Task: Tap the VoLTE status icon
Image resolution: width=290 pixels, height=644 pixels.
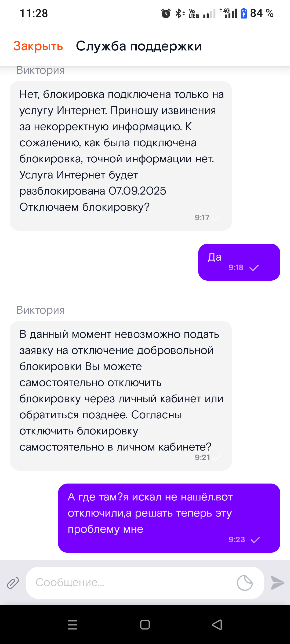Action: coord(194,13)
